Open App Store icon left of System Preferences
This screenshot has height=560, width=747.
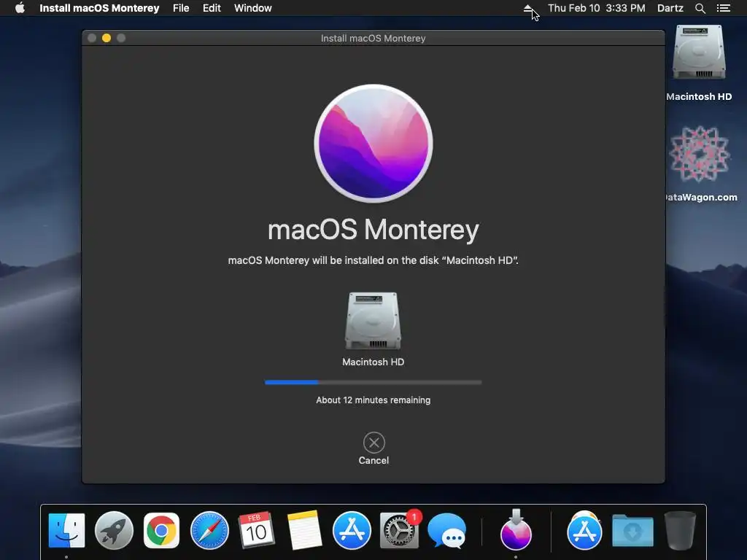[352, 530]
